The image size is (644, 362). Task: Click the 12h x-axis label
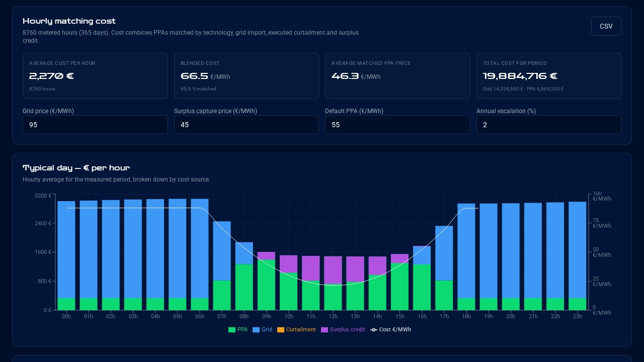tap(333, 317)
